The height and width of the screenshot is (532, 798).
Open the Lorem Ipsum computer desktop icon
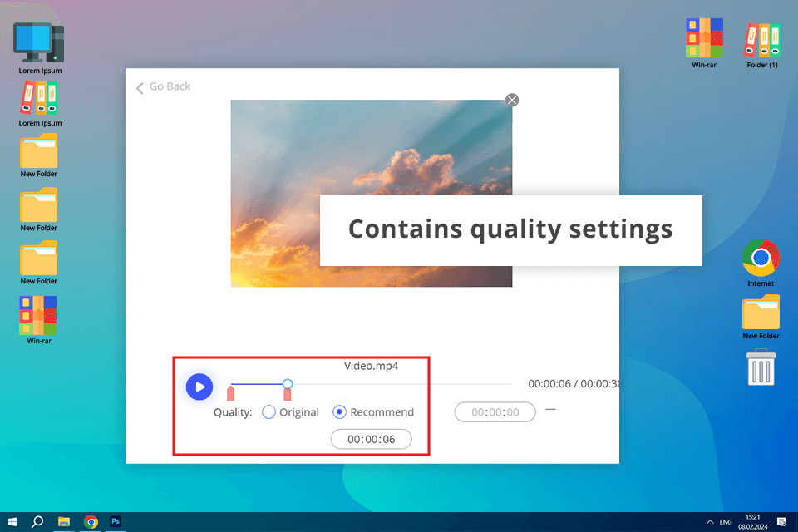(x=40, y=48)
